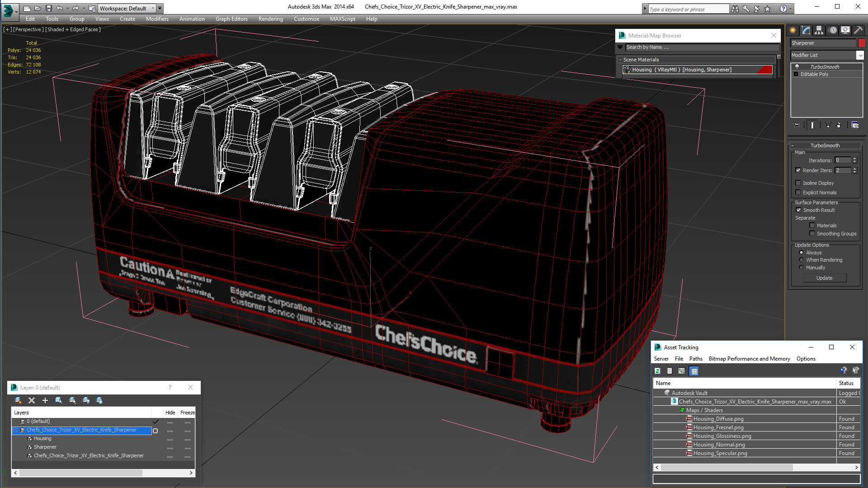The height and width of the screenshot is (488, 868).
Task: Click Hide/Unhide All Layers icon
Action: (x=86, y=400)
